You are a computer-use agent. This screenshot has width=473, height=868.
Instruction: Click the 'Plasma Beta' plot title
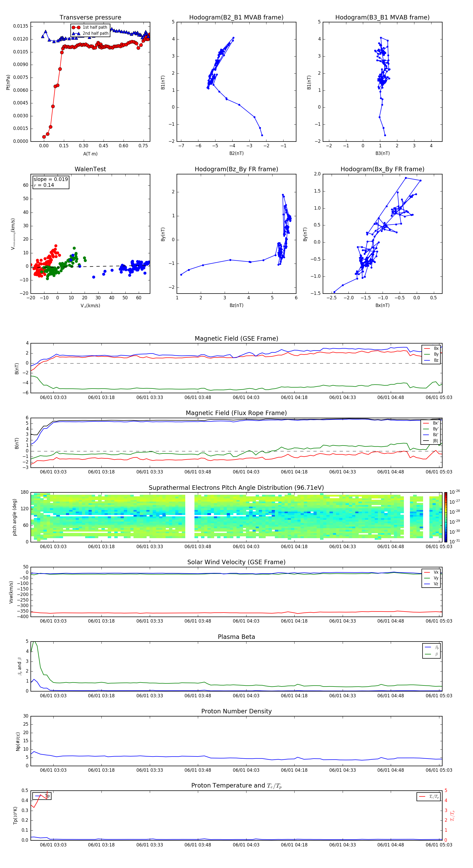(x=236, y=637)
